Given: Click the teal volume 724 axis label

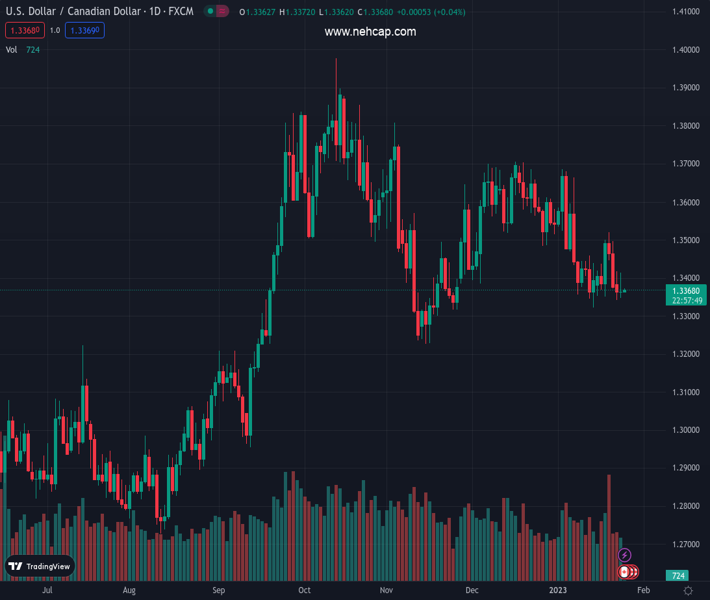Looking at the screenshot, I should pos(677,576).
